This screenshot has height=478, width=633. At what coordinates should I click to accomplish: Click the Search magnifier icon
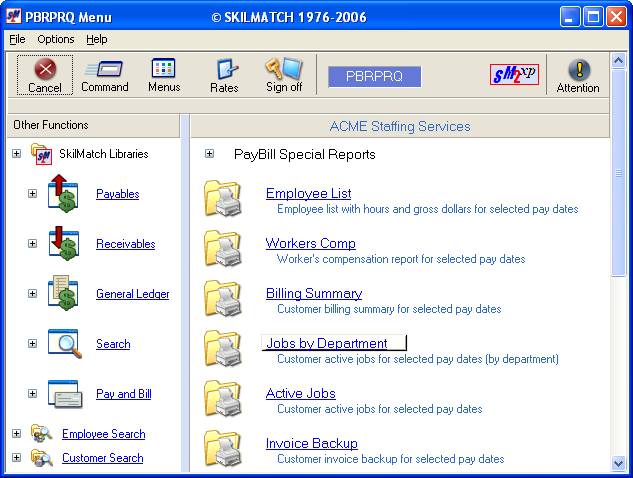(65, 344)
